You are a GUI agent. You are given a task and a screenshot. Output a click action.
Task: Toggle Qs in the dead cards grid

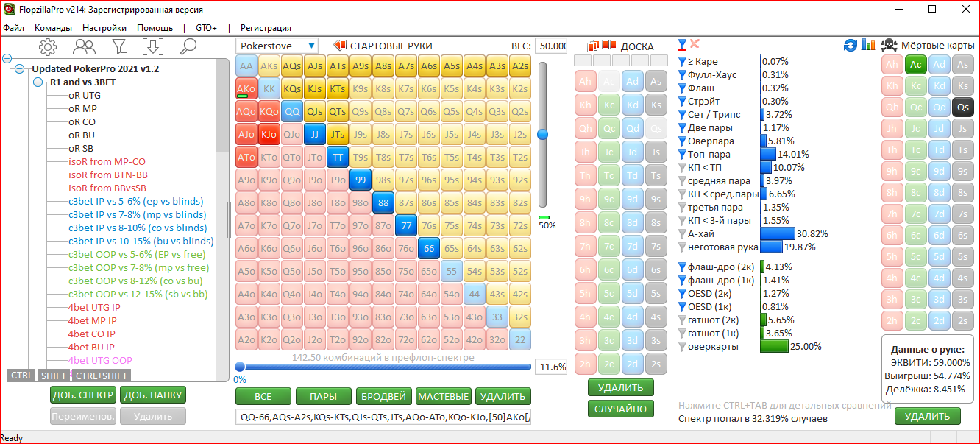click(x=963, y=107)
